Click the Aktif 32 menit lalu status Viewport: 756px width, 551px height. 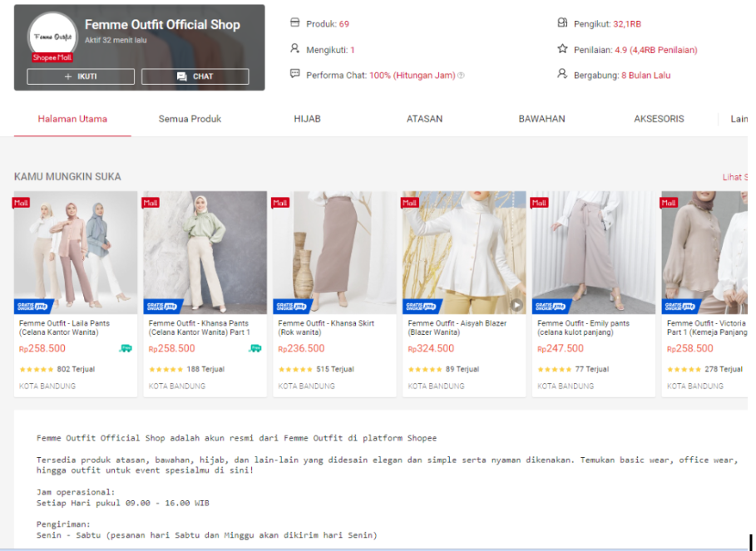tap(116, 41)
